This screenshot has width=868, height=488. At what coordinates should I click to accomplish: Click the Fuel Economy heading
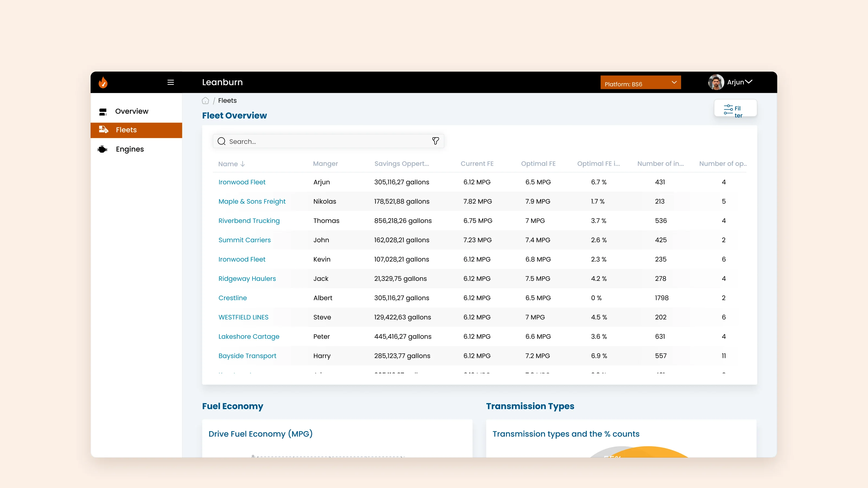pyautogui.click(x=232, y=406)
